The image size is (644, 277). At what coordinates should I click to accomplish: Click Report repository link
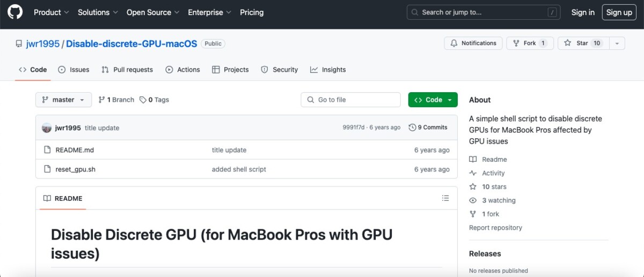click(495, 228)
